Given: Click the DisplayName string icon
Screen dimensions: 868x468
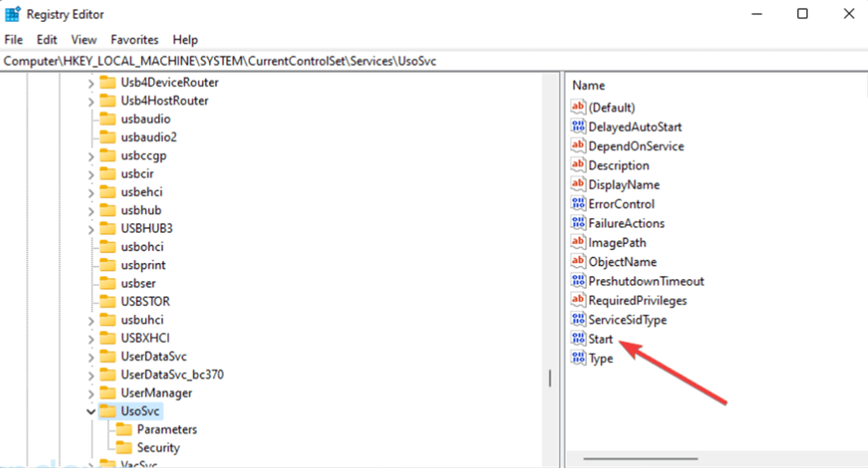Looking at the screenshot, I should tap(578, 184).
